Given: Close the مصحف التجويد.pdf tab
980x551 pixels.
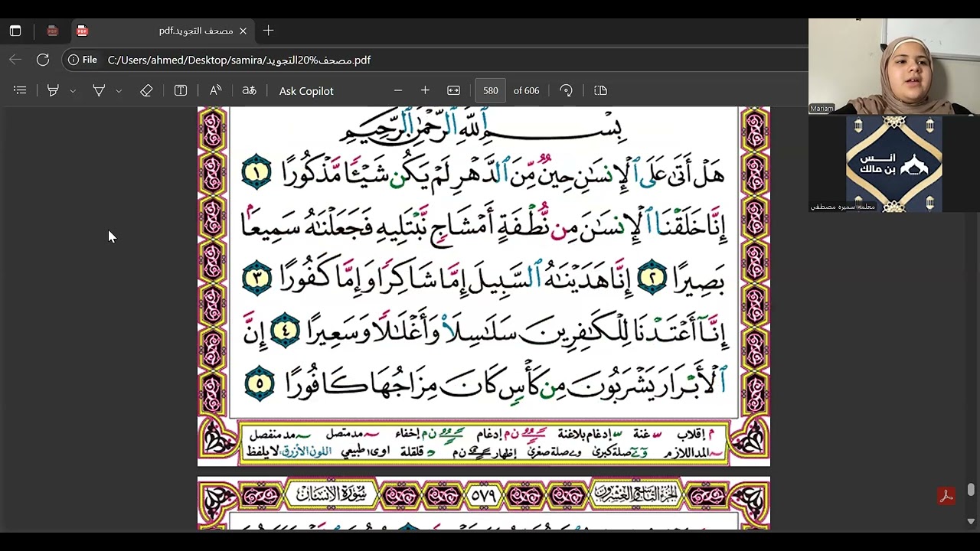Looking at the screenshot, I should click(243, 31).
